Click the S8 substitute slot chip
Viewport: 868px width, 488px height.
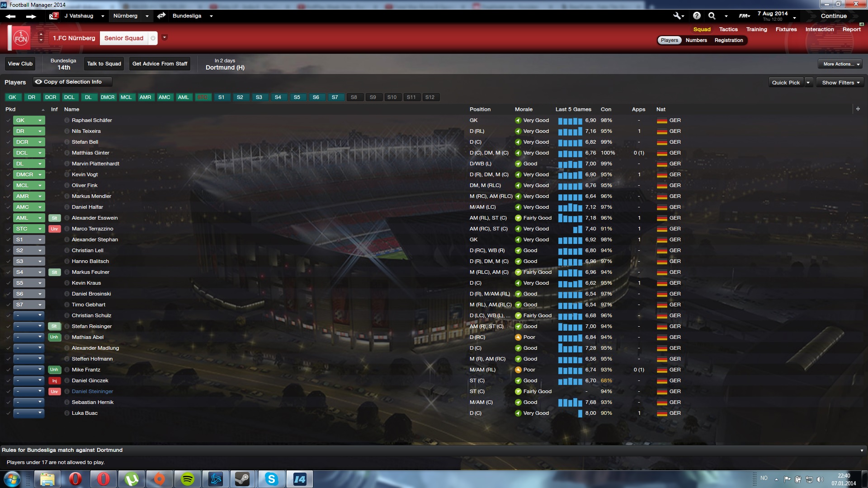coord(354,97)
